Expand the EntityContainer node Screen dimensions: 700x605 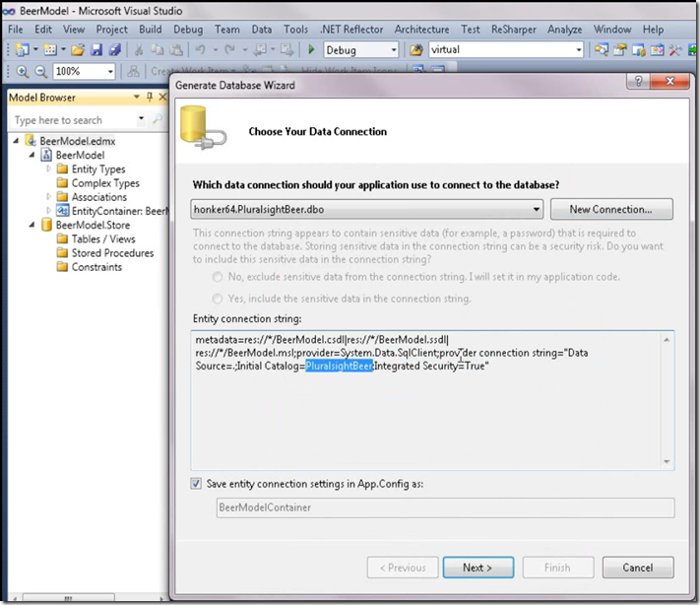(48, 211)
